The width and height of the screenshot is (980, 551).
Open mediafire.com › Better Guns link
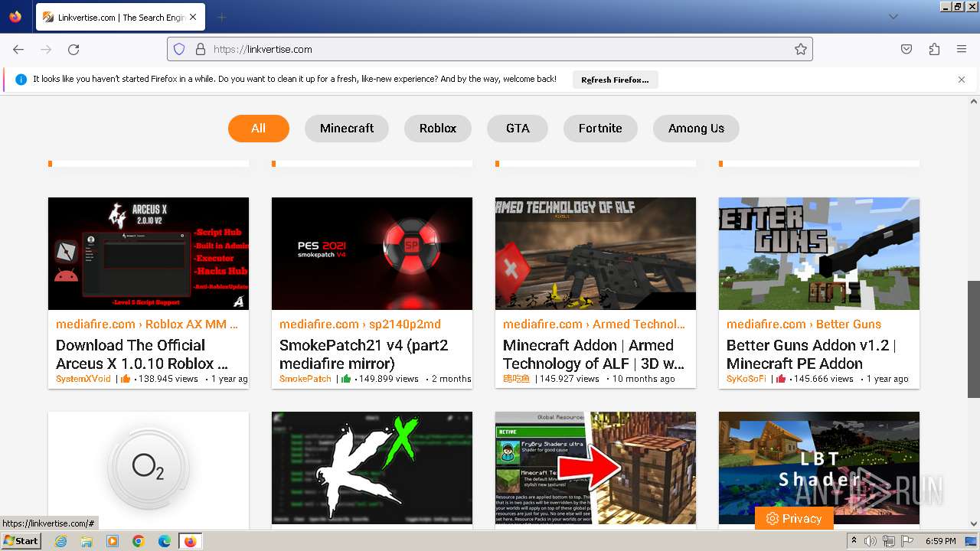[x=804, y=324]
